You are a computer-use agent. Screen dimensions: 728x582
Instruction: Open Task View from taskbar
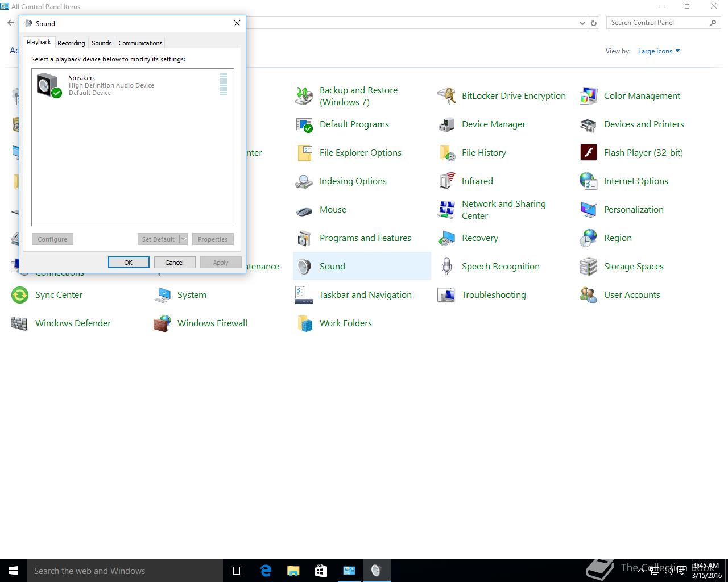[x=237, y=571]
